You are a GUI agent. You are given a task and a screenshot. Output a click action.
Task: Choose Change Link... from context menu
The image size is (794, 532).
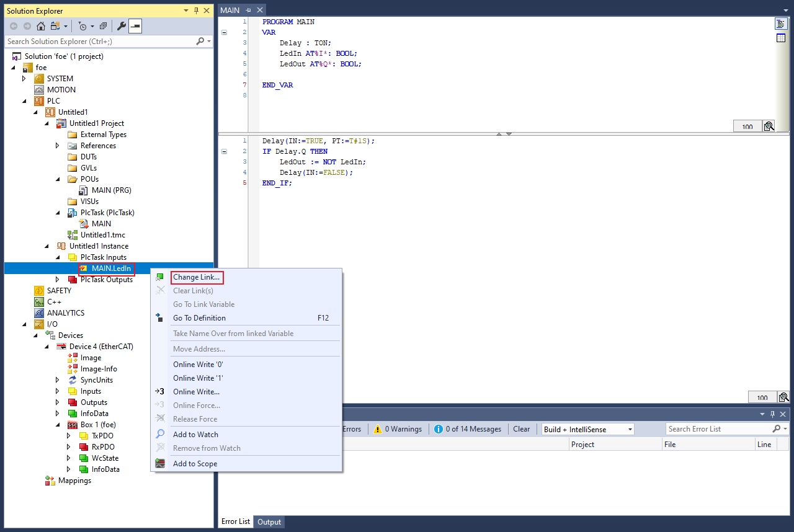point(196,277)
